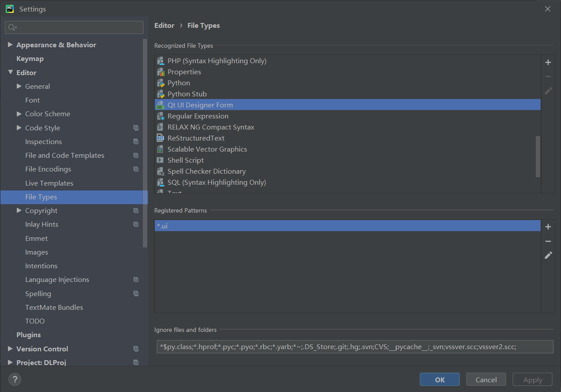Expand the Color Scheme settings
561x392 pixels.
[18, 114]
